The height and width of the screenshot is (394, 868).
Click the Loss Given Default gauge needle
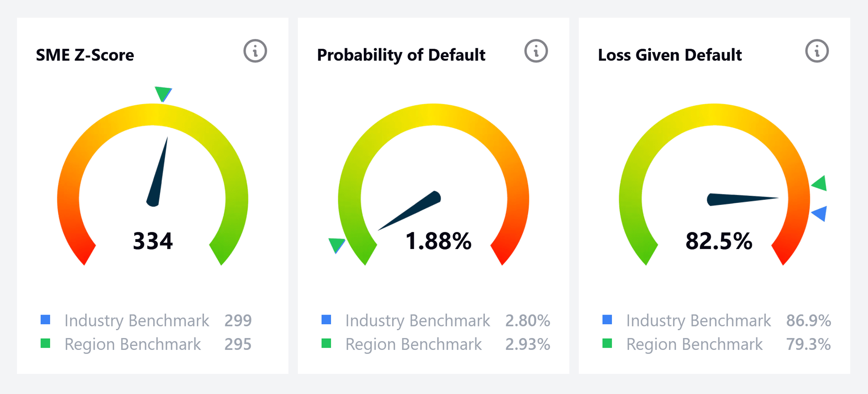pos(740,199)
